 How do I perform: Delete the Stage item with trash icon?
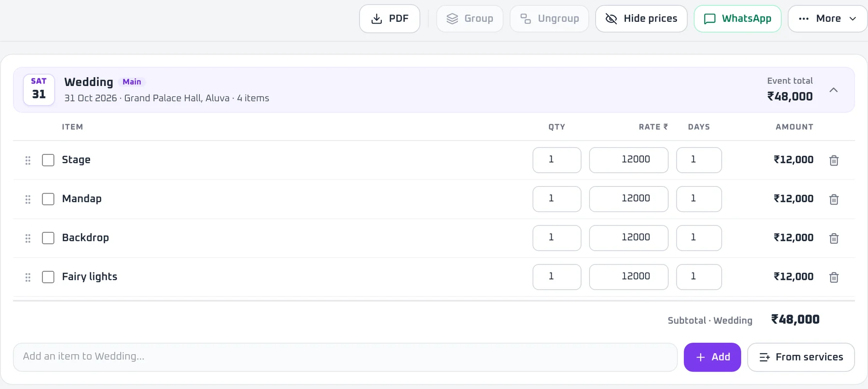834,160
